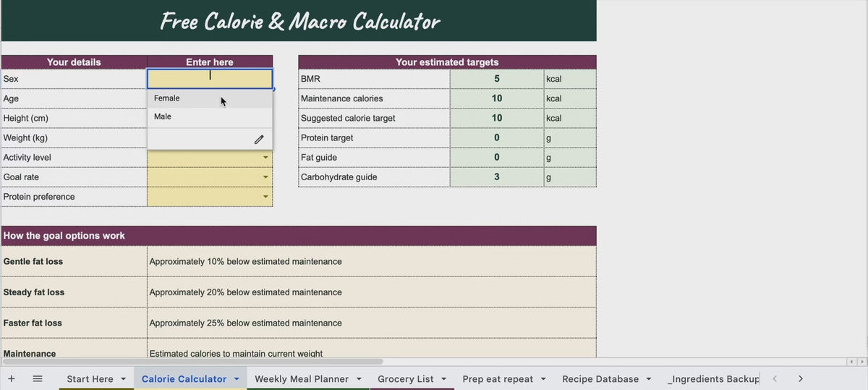Click the pencil edit icon in dropdown
The image size is (868, 390).
point(259,140)
